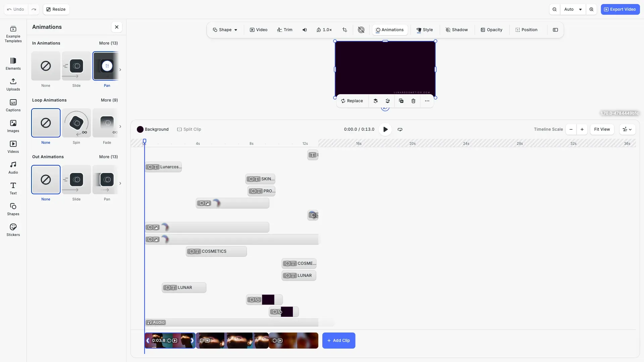
Task: Open the Crop tool in the toolbar
Action: 345,30
